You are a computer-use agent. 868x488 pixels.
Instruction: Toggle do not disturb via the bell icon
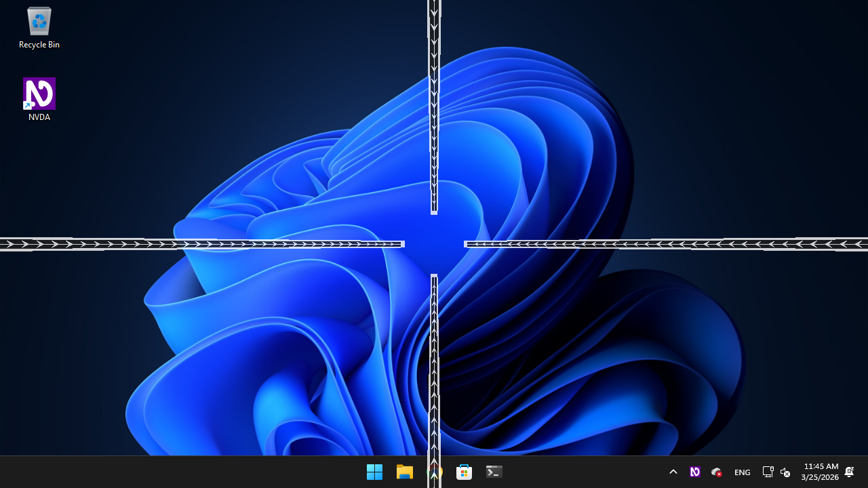click(x=849, y=472)
